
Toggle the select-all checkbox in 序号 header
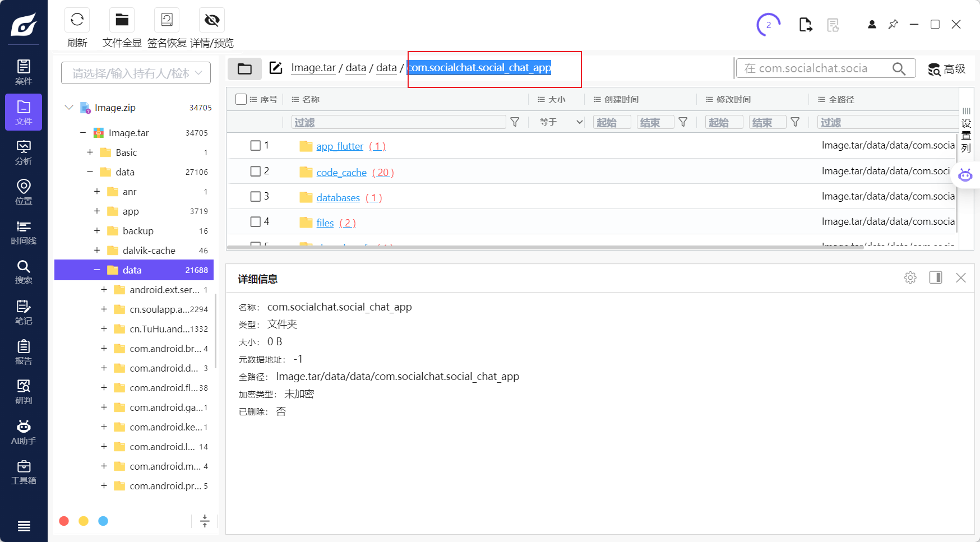(241, 99)
